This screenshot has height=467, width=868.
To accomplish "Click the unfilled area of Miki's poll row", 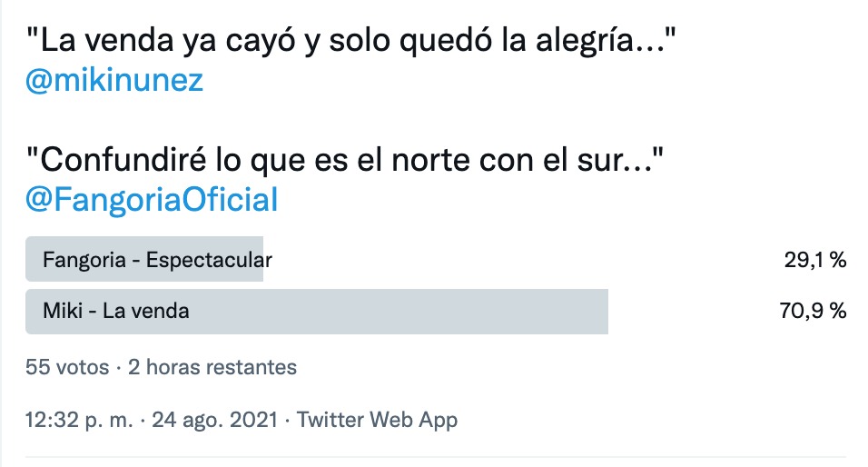I will 690,311.
